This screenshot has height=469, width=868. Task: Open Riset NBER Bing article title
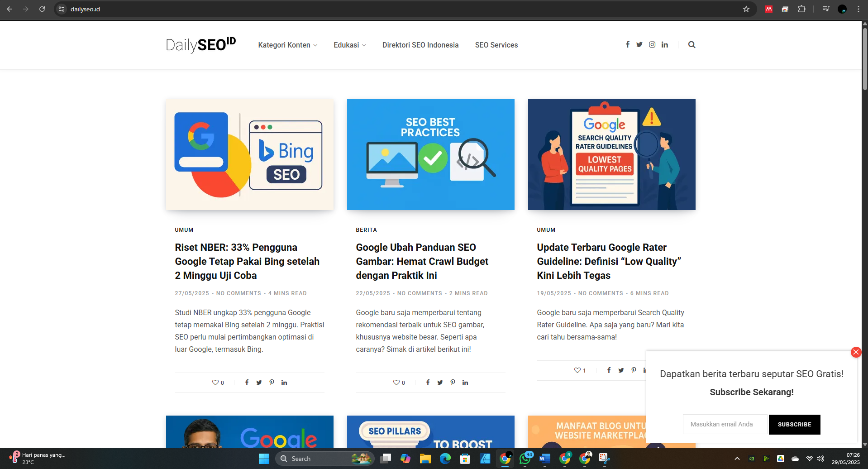click(247, 261)
